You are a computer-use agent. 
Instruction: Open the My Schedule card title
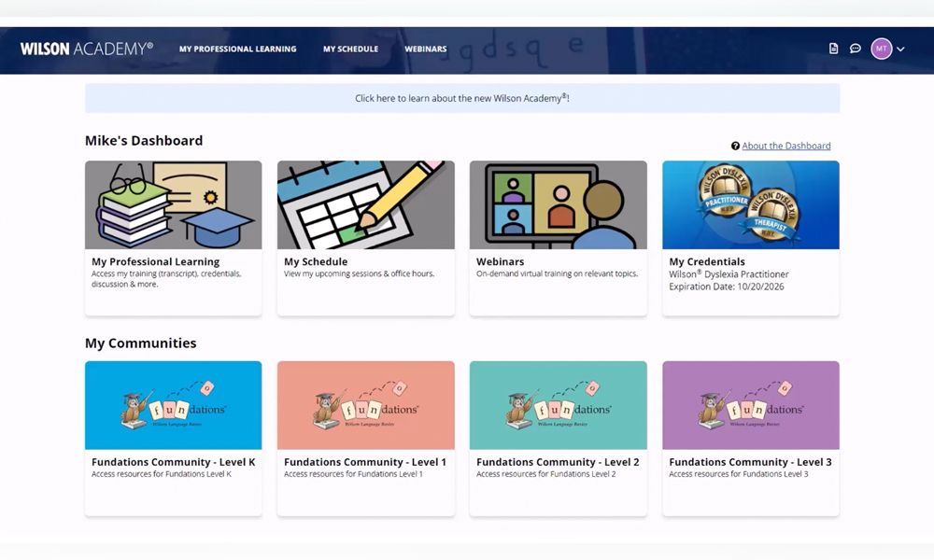(316, 261)
